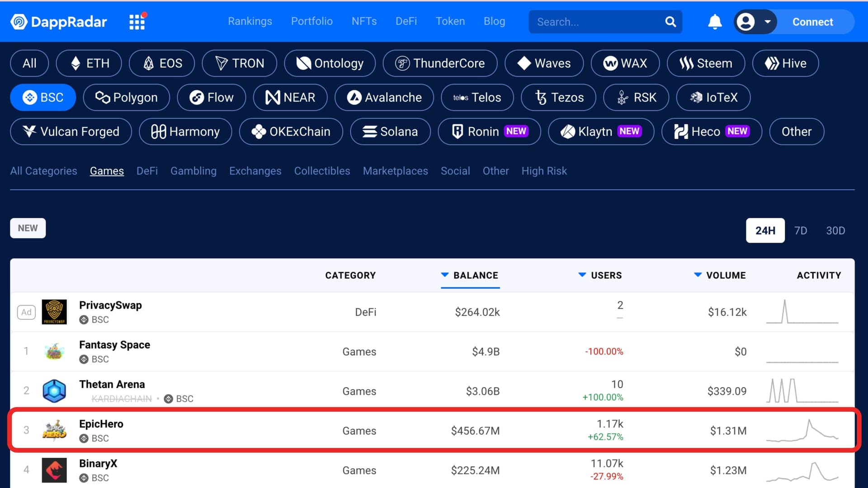Filter by Polygon chain
The width and height of the screenshot is (868, 488).
click(127, 98)
